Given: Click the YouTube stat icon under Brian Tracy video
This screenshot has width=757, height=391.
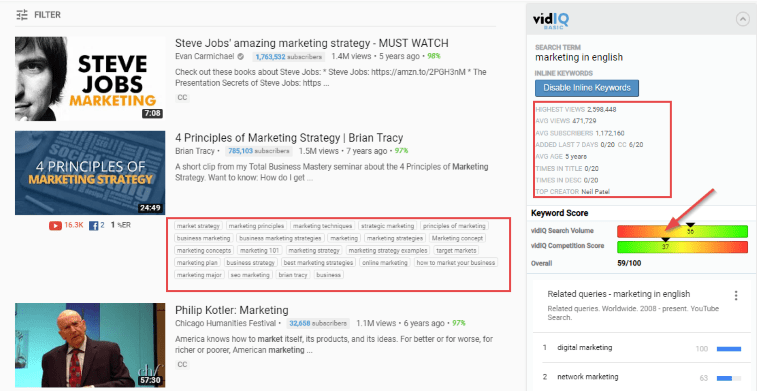Looking at the screenshot, I should pyautogui.click(x=55, y=225).
